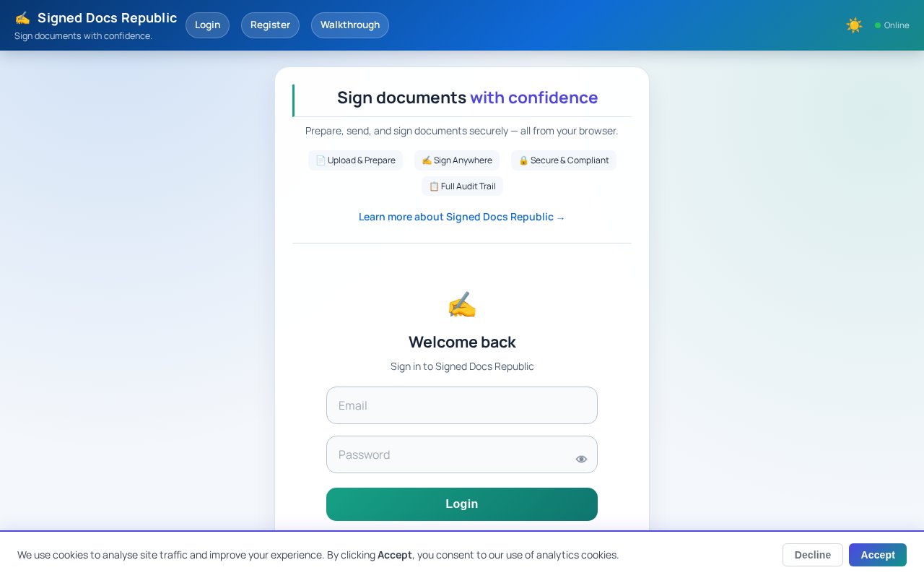Decline the analytics cookies consent

point(812,555)
